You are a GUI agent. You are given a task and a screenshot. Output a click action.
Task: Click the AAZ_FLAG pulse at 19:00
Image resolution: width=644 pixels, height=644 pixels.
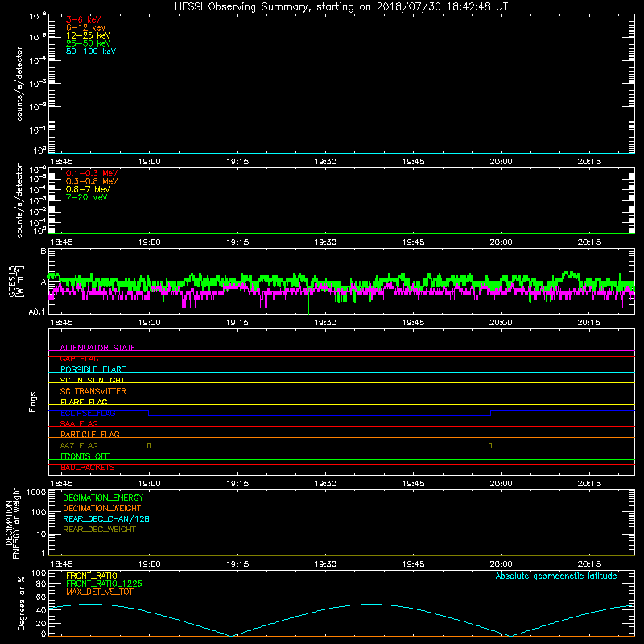[149, 446]
